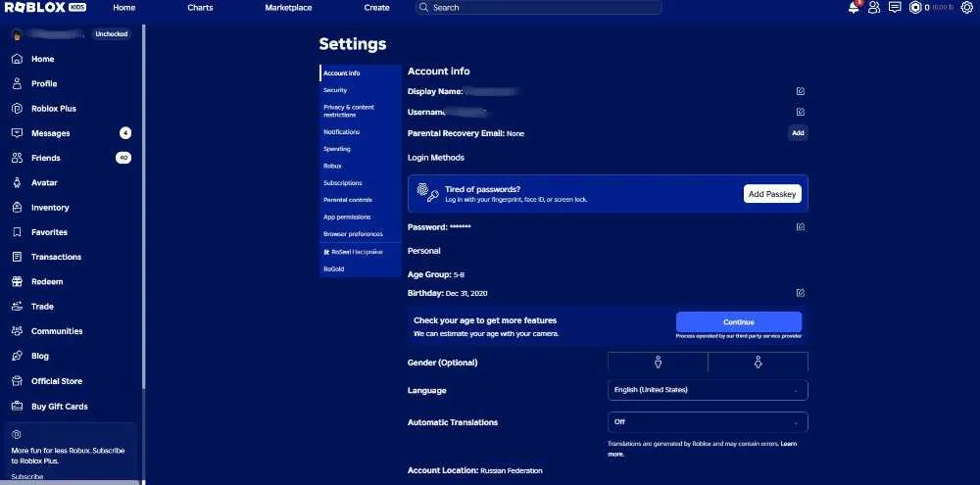Viewport: 980px width, 485px height.
Task: Select the Security settings tab
Action: 360,90
